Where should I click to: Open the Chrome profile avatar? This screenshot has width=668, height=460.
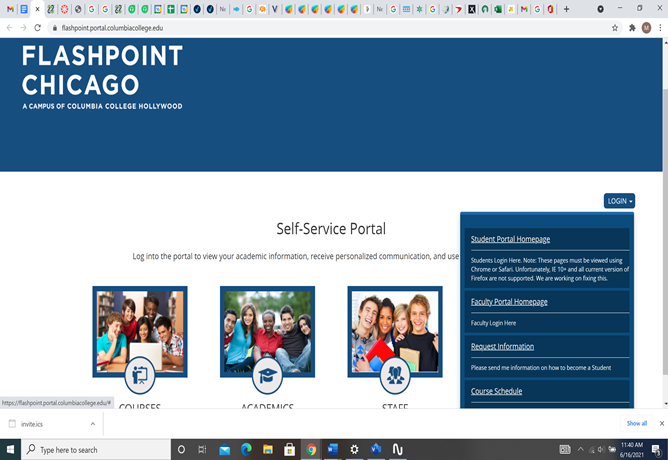point(646,28)
